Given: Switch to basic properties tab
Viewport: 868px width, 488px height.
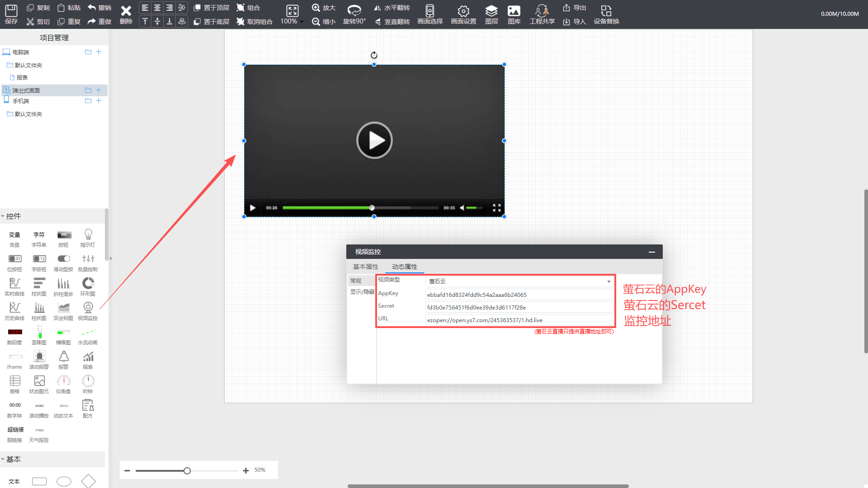Looking at the screenshot, I should (365, 267).
